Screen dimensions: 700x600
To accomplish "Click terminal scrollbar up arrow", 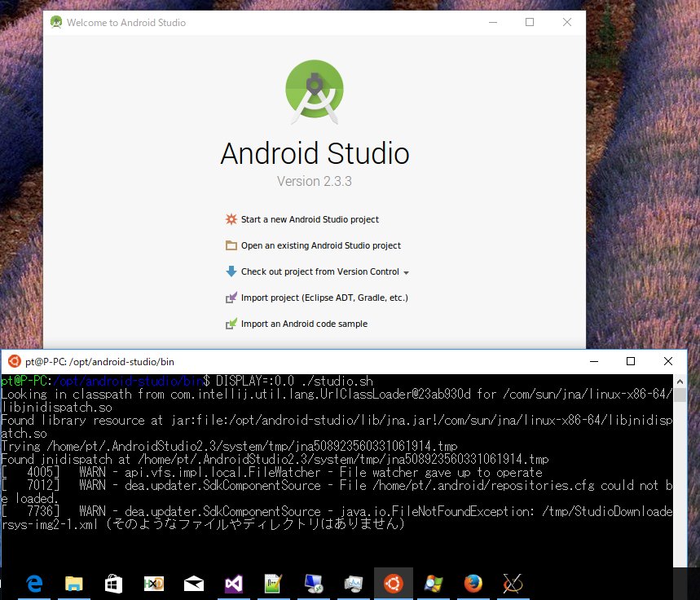I will pos(680,382).
